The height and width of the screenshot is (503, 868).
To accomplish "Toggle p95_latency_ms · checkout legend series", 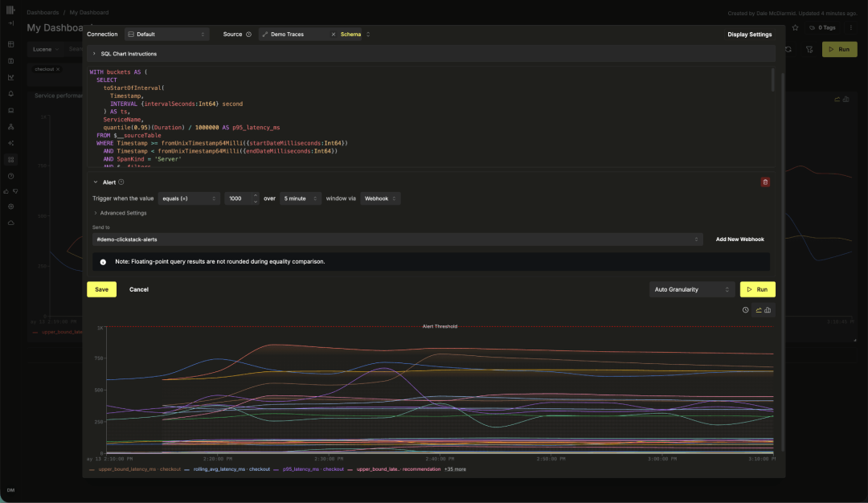I will tap(309, 469).
